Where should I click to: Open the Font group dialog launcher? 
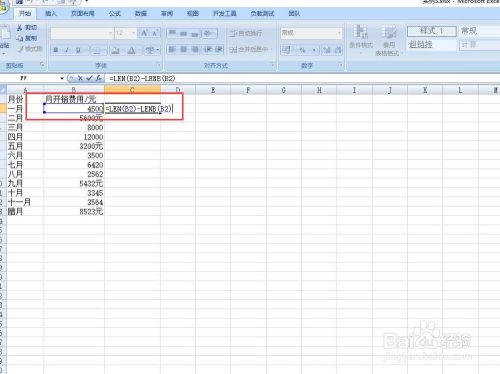coord(159,65)
